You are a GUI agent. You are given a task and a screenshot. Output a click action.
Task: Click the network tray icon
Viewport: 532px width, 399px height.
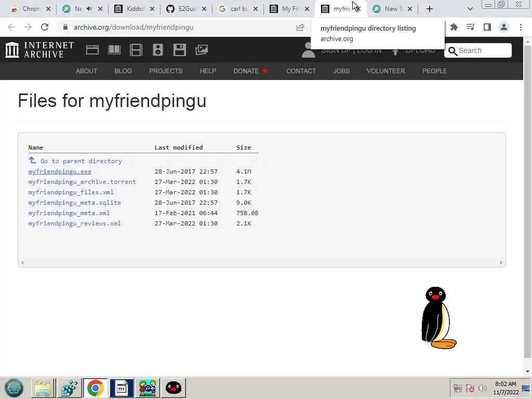point(458,388)
